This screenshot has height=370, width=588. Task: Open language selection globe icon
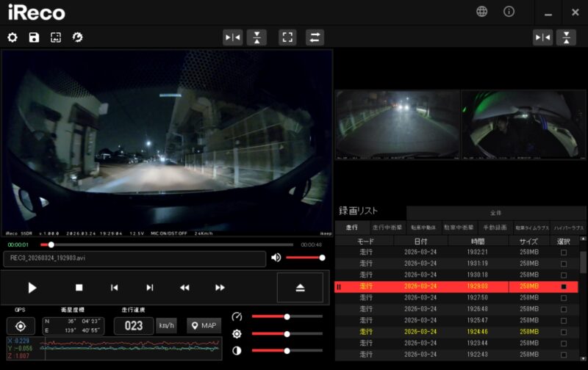pos(481,12)
